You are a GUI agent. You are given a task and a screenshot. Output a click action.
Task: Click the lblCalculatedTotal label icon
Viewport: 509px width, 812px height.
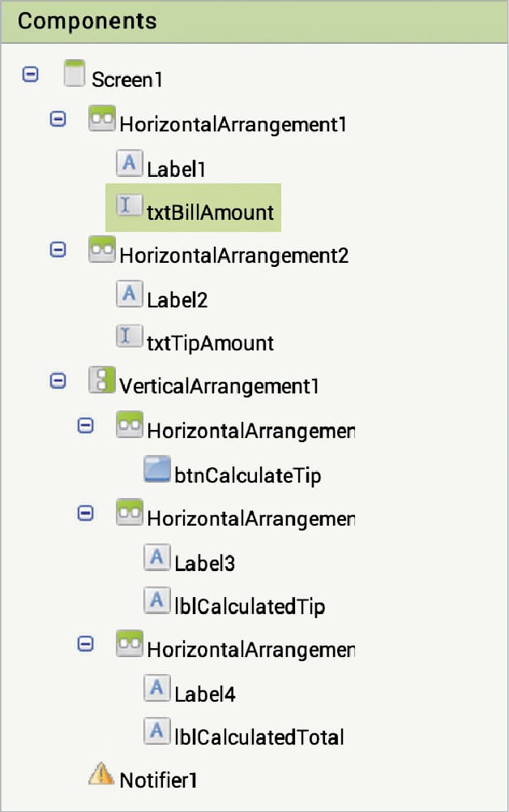tap(156, 732)
